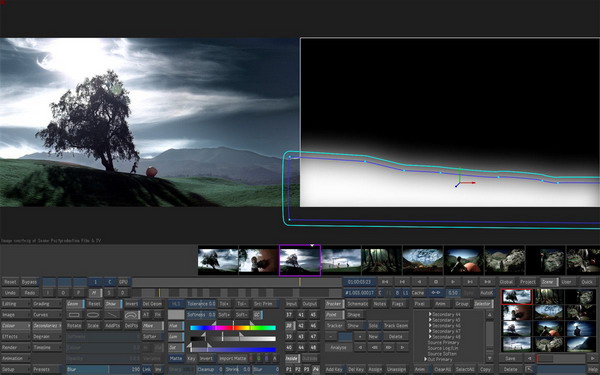Select the ellipse shape tool
This screenshot has height=375, width=600.
pos(93,315)
